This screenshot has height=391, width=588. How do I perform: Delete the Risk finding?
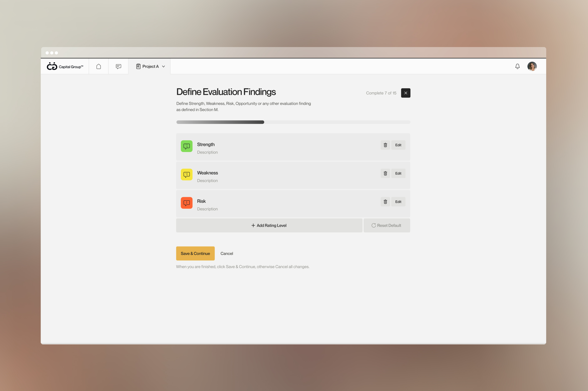click(385, 202)
